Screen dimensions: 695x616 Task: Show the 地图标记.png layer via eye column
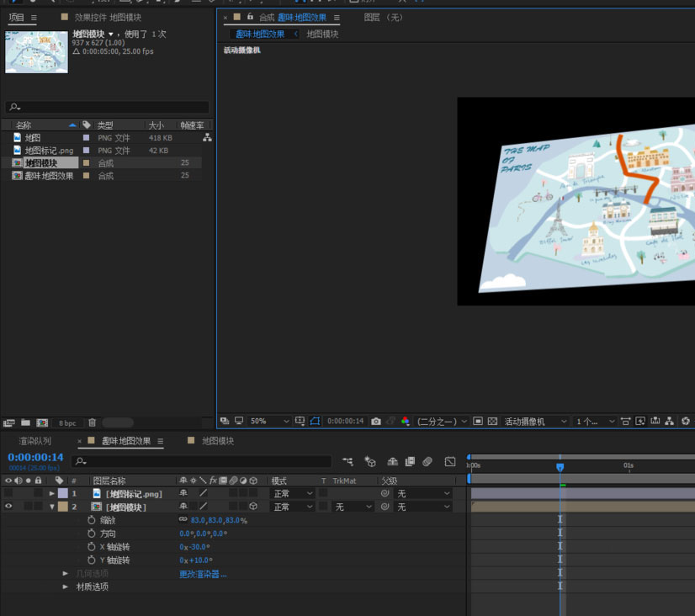coord(8,493)
